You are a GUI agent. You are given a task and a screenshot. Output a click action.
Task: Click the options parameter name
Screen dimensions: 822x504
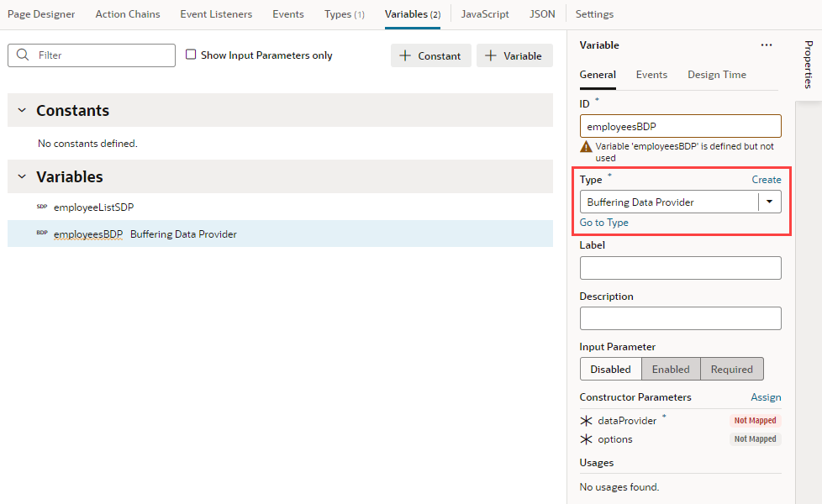[x=615, y=439]
